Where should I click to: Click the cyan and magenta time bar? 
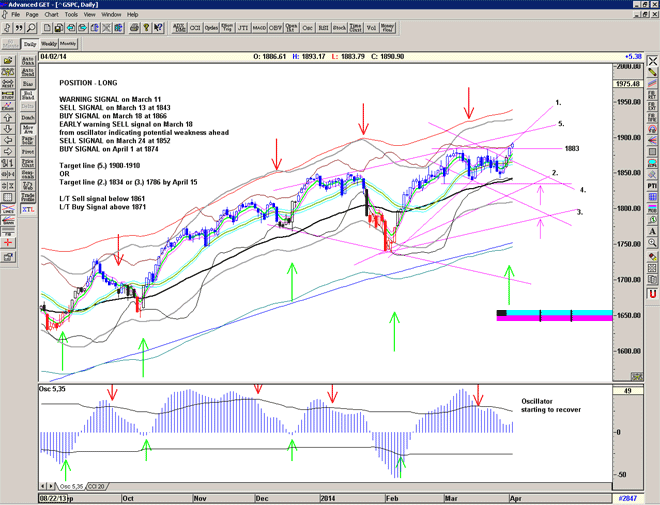coord(554,315)
